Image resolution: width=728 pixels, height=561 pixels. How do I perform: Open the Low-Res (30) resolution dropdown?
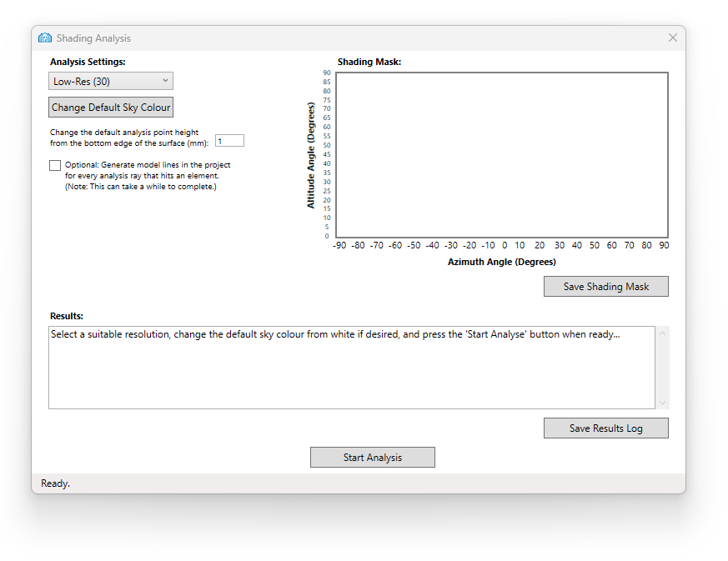point(111,81)
